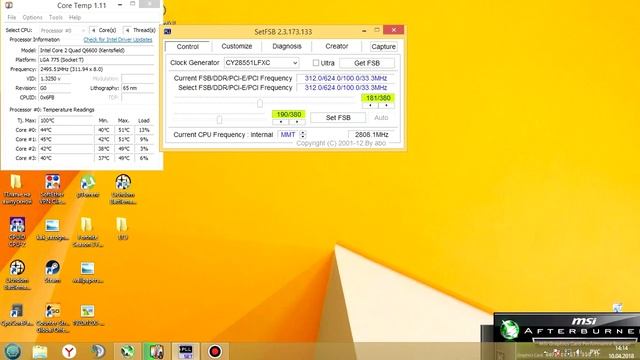
Task: Decrease the 181/380 value with left arrow
Action: (370, 105)
